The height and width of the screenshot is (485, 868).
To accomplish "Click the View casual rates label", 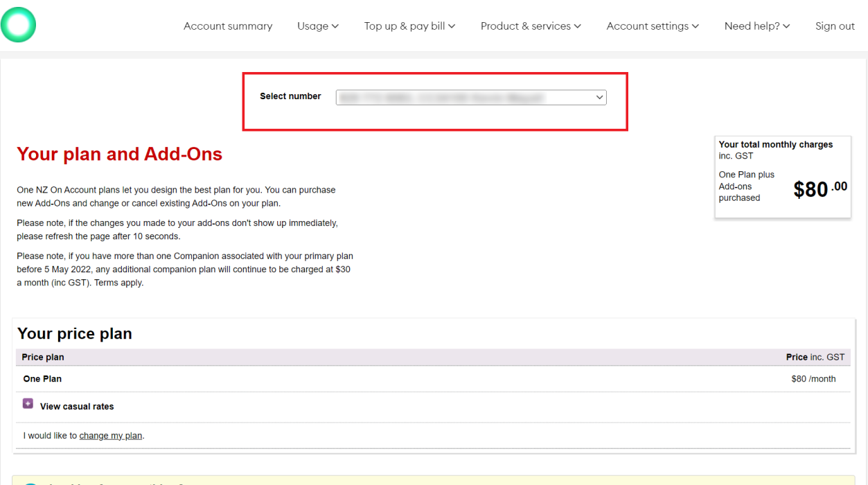I will point(77,407).
